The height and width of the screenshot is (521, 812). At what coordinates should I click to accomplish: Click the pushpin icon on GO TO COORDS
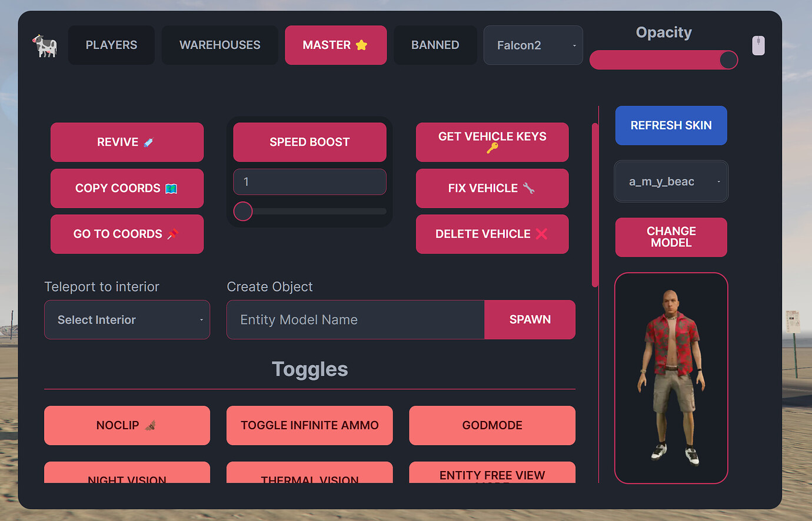[x=173, y=233]
